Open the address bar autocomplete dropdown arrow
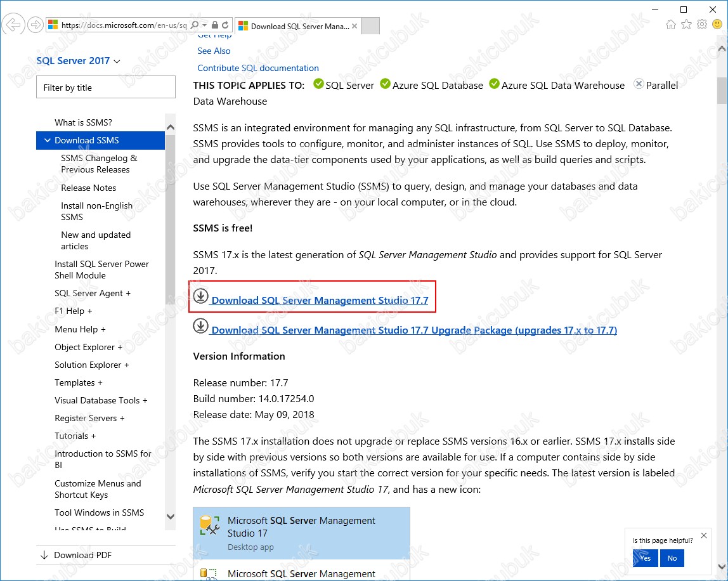The width and height of the screenshot is (728, 581). coord(205,25)
